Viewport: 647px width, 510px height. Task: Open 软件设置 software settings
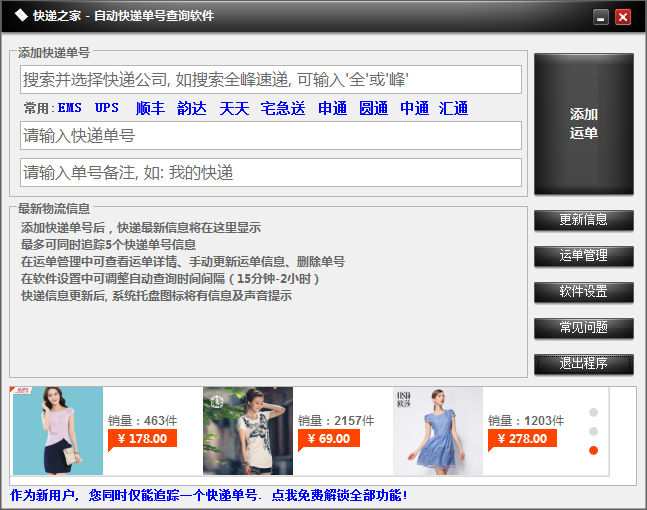coord(583,292)
